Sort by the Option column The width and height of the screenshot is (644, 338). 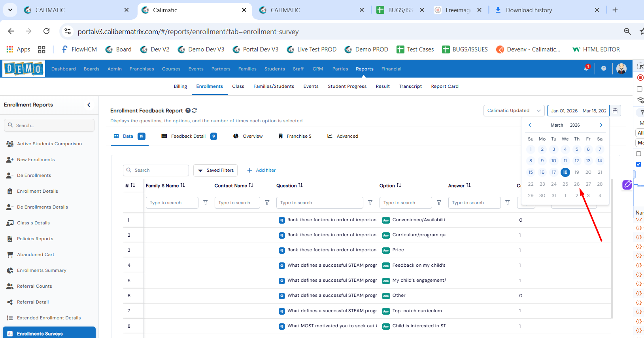click(398, 186)
